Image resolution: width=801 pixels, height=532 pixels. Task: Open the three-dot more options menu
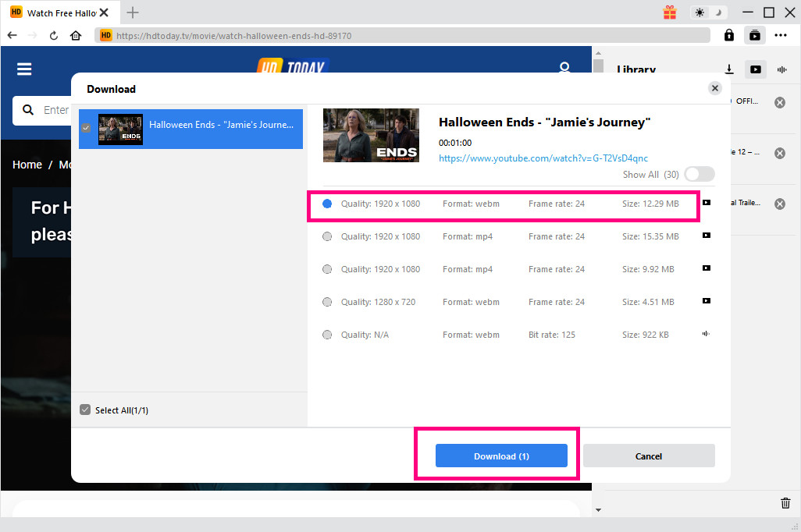click(x=781, y=35)
